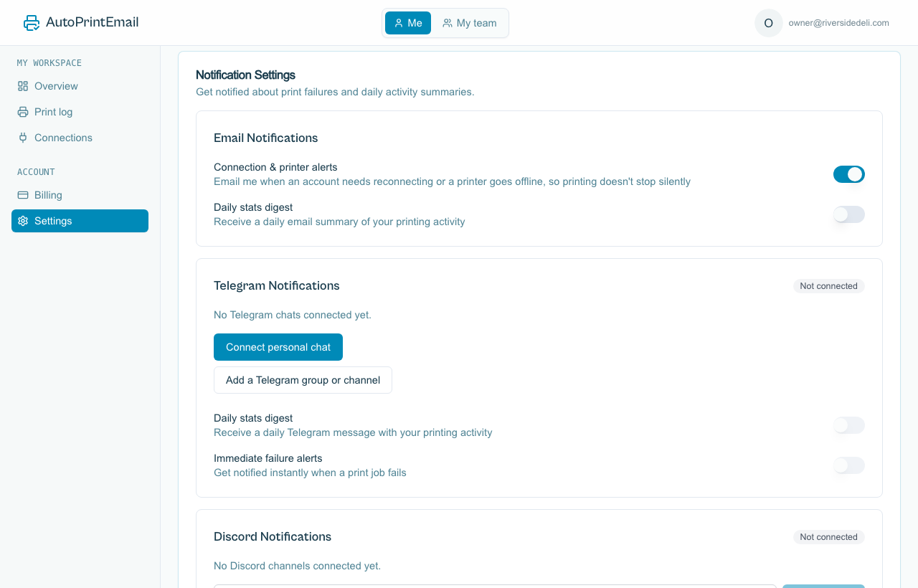Open Overview in the sidebar
This screenshot has height=588, width=918.
tap(80, 86)
